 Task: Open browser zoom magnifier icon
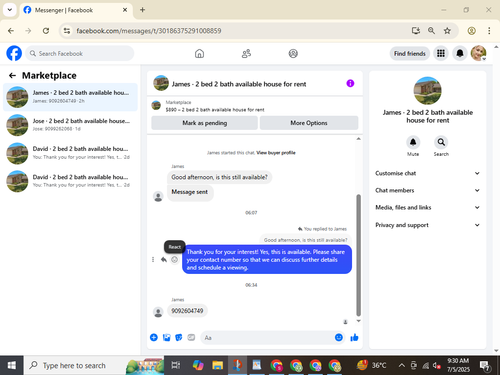point(431,31)
